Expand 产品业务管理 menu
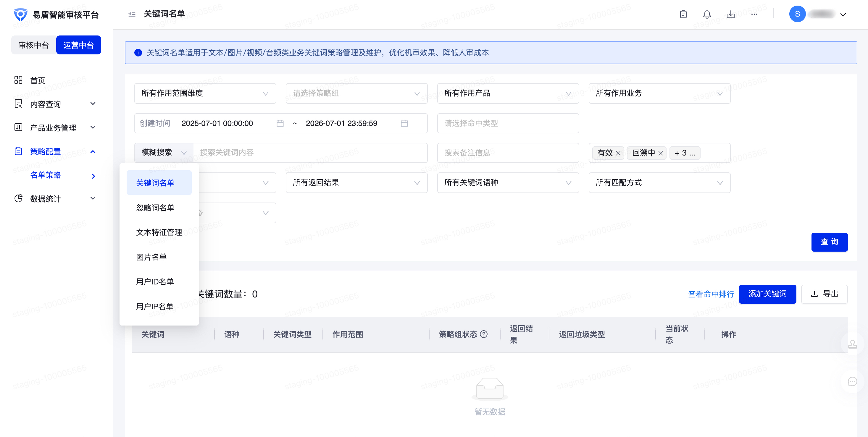Screen dimensions: 868x437 click(x=56, y=128)
